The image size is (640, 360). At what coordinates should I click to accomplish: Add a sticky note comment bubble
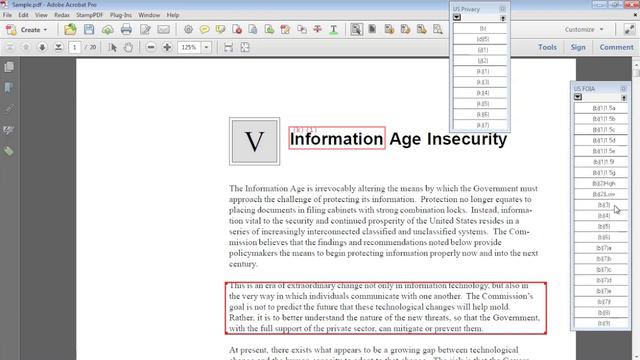204,29
